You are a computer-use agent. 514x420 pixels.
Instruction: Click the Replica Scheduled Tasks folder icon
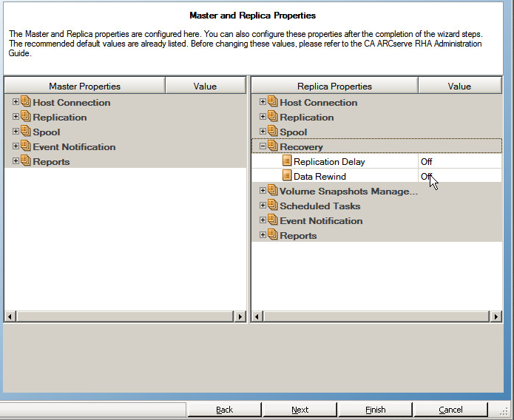273,206
